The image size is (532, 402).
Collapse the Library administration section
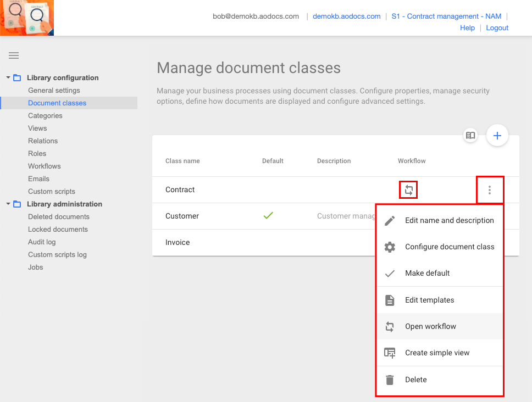8,204
